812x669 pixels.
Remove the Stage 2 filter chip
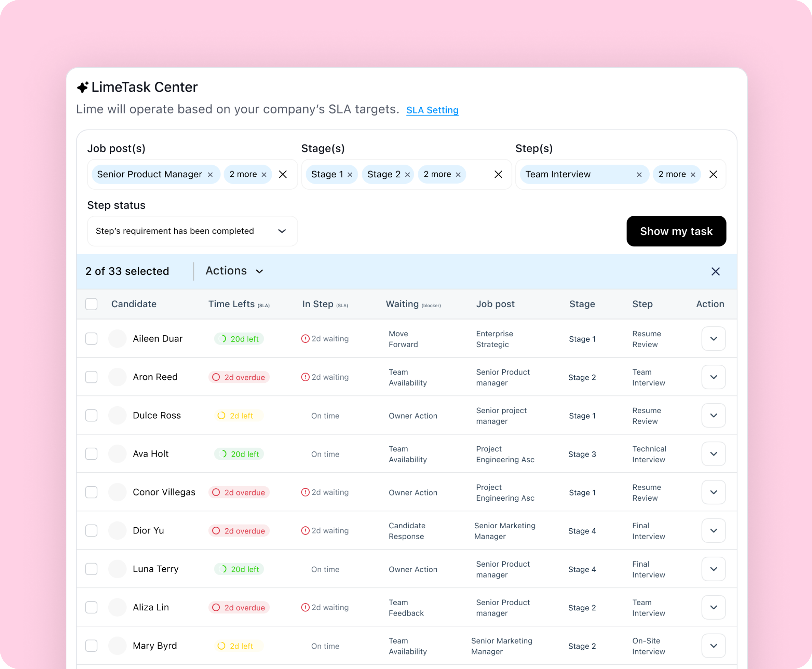pos(407,175)
